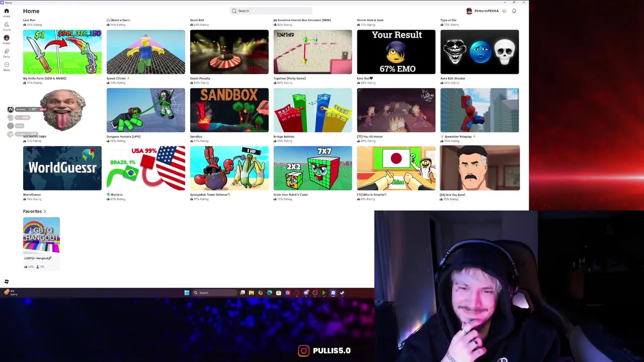Click the search magnifier icon
Viewport: 644px width, 362px height.
tap(234, 11)
